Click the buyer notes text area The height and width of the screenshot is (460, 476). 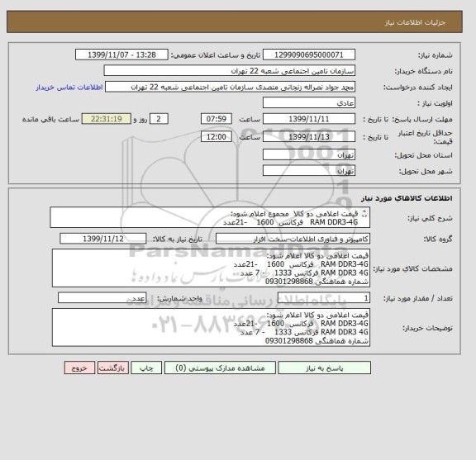[x=211, y=328]
